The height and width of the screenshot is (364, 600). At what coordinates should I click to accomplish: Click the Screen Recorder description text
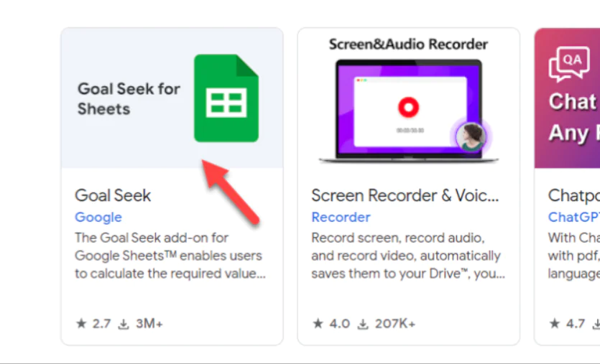click(x=407, y=256)
